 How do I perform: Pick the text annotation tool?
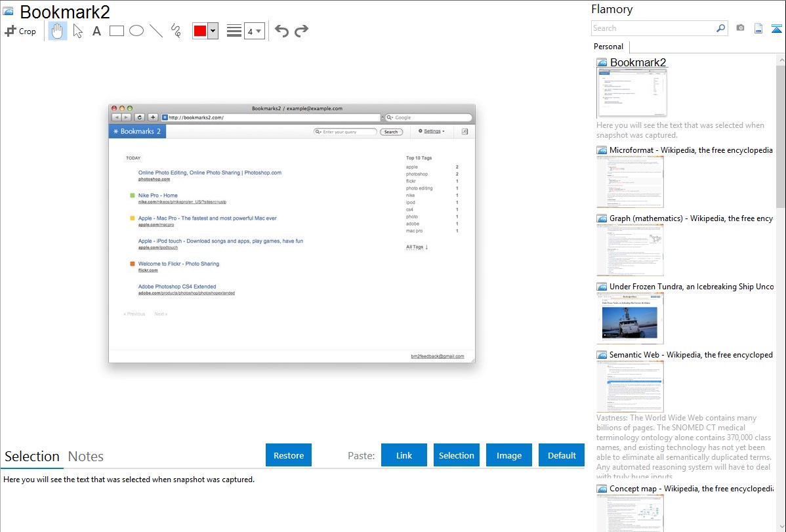96,31
